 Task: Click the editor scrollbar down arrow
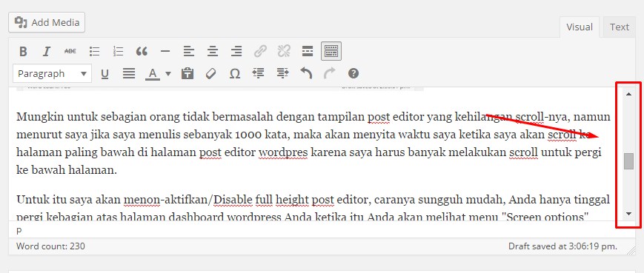tap(628, 214)
